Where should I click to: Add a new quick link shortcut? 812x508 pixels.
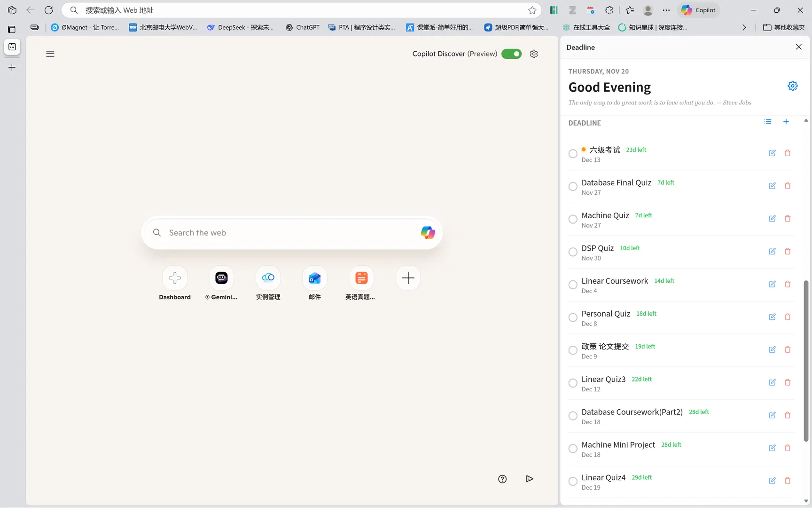(x=408, y=278)
